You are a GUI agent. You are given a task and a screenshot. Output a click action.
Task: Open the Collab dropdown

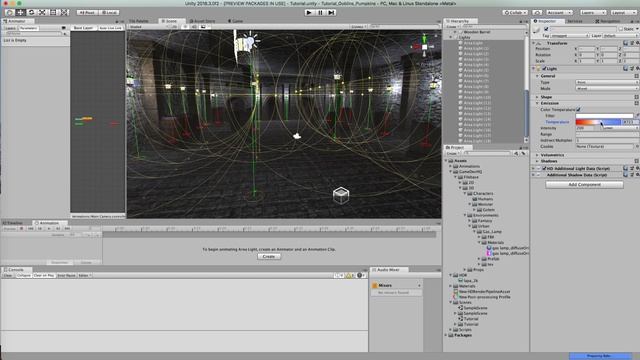(515, 13)
